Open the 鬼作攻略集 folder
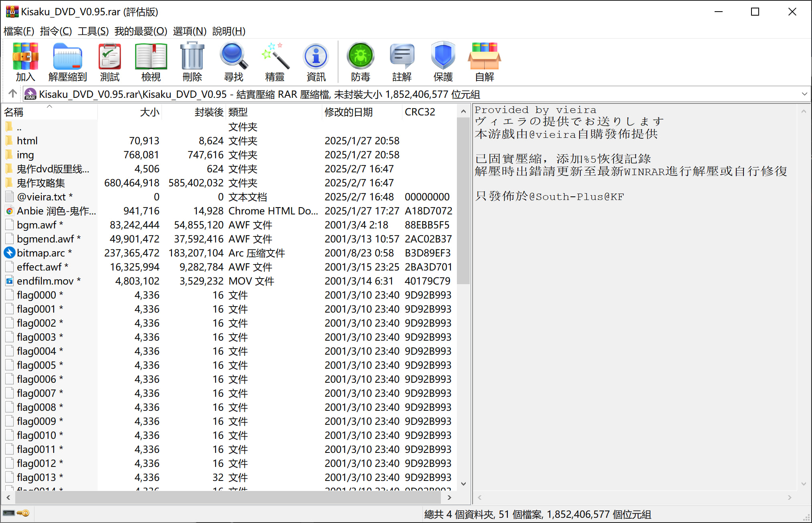The image size is (812, 523). 40,183
